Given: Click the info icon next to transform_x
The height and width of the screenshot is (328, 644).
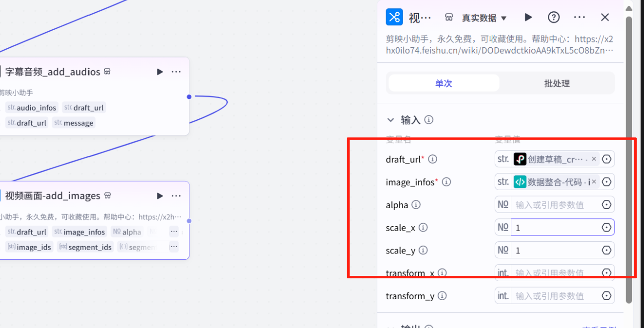Looking at the screenshot, I should coord(442,273).
